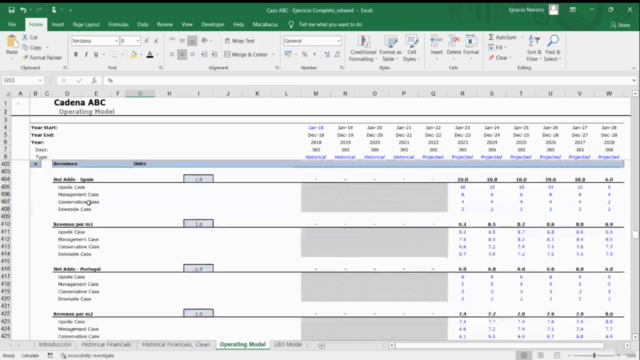The height and width of the screenshot is (360, 640).
Task: Click the Save icon in the title bar
Action: [x=11, y=10]
